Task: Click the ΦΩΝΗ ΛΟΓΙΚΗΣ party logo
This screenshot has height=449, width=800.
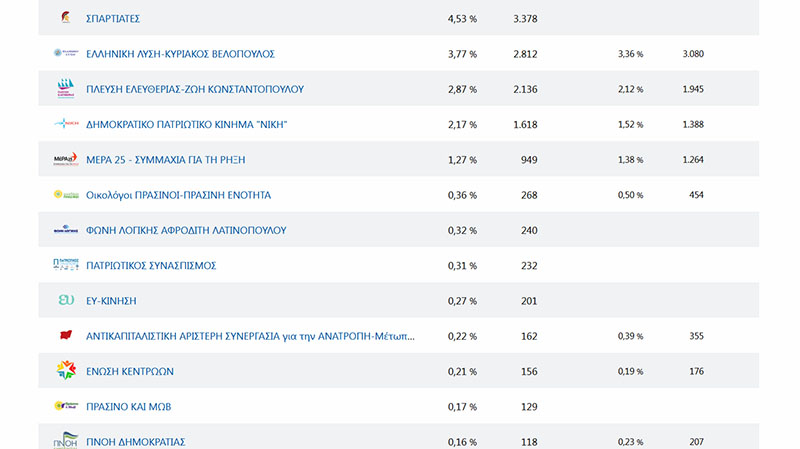Action: [65, 230]
